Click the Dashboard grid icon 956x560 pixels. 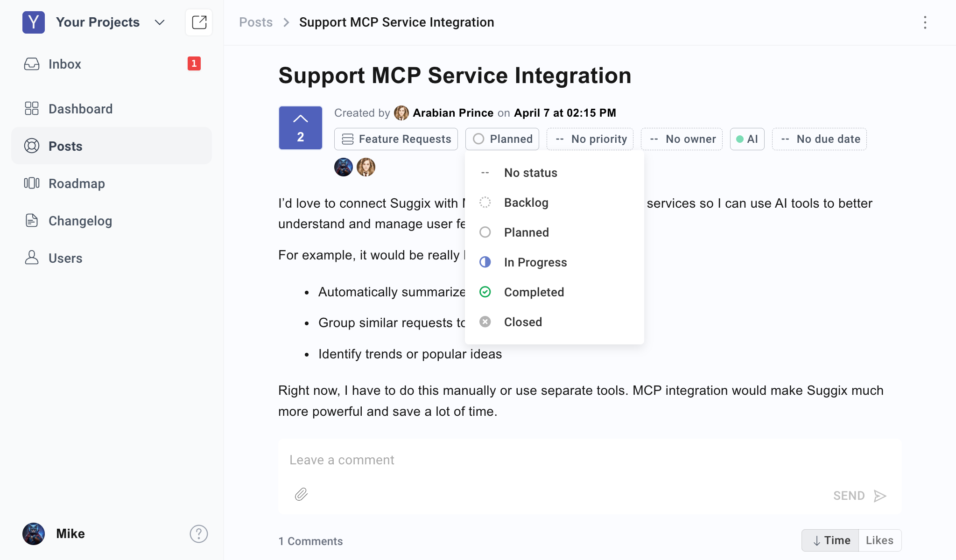[x=32, y=109]
